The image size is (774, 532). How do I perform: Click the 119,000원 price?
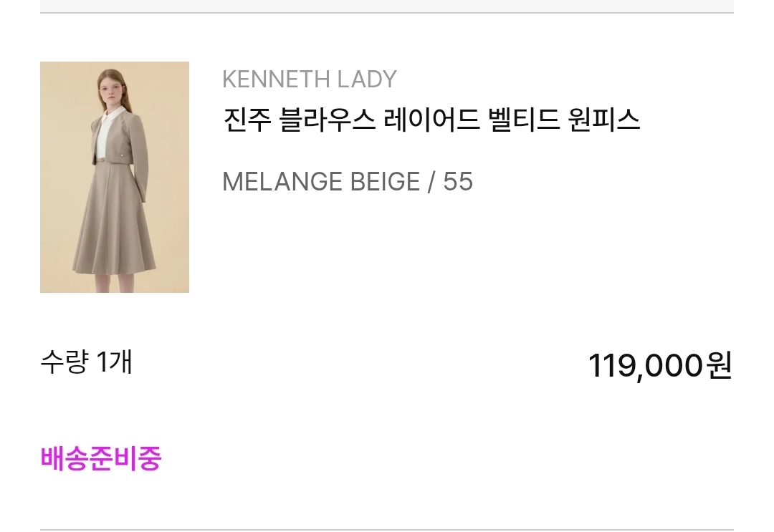click(x=659, y=366)
